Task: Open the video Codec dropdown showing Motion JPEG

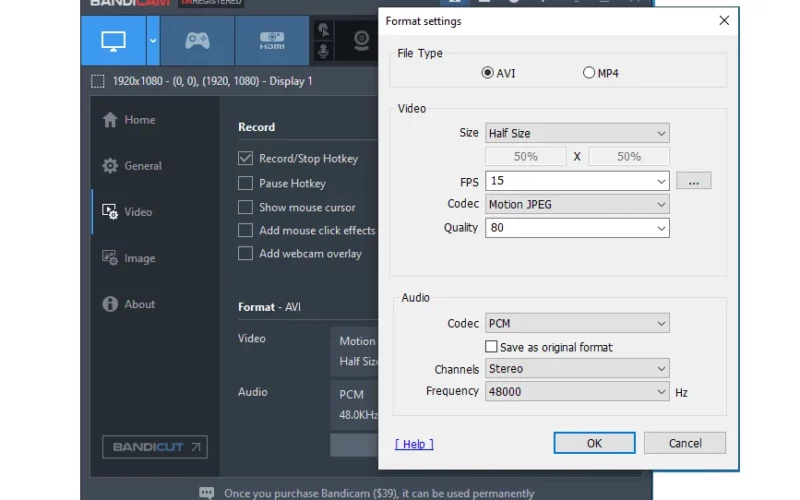Action: [x=577, y=204]
